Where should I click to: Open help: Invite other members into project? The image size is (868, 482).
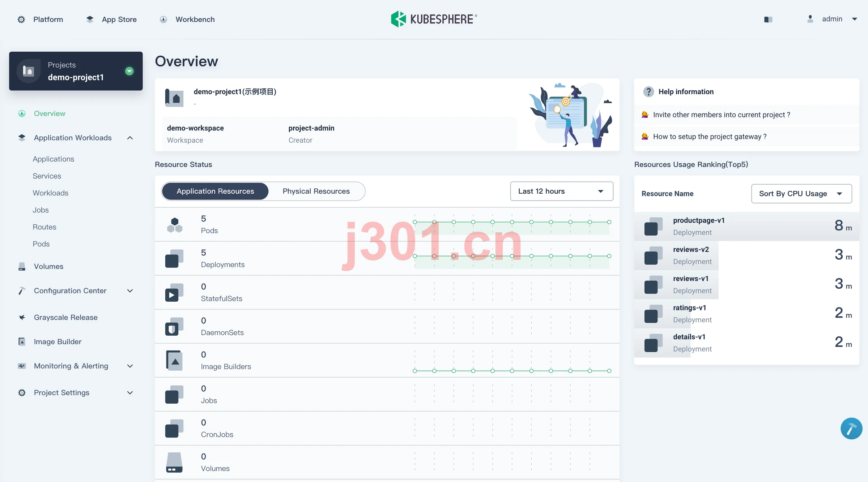point(721,115)
